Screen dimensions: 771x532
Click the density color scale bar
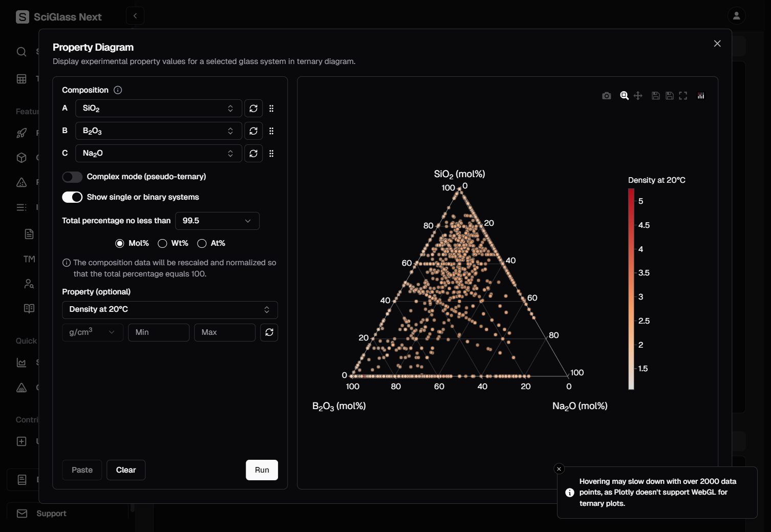click(631, 289)
